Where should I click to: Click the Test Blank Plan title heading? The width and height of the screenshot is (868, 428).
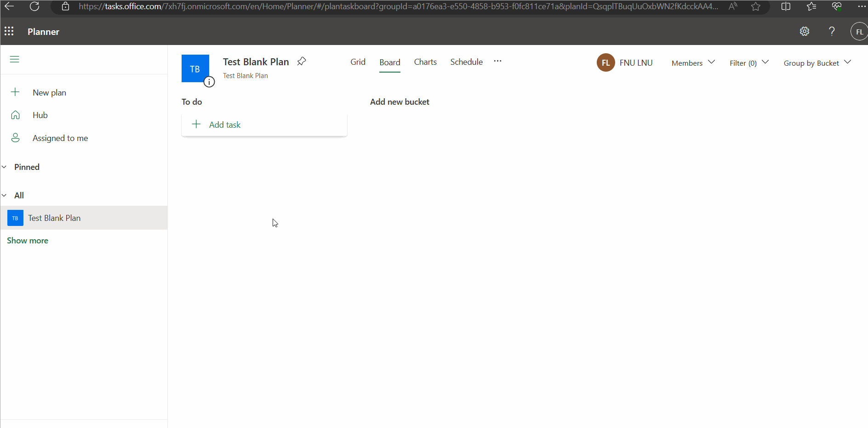tap(256, 62)
